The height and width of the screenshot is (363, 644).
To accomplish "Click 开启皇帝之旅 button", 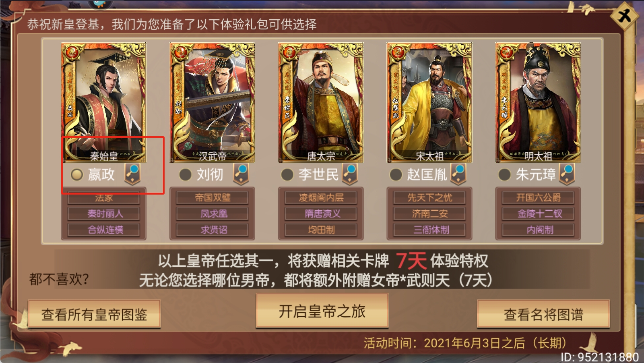I will click(x=322, y=311).
